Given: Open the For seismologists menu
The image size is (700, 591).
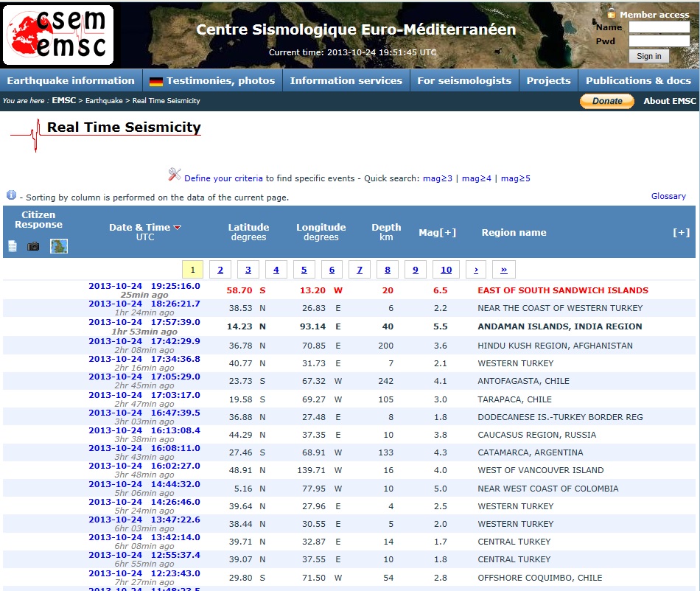Looking at the screenshot, I should pyautogui.click(x=464, y=80).
